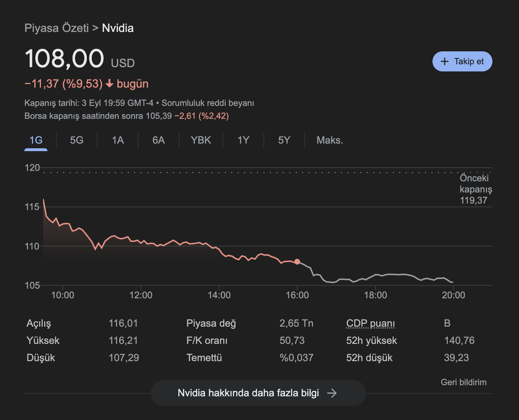
Task: Click the −11,37 (%9,53) change value
Action: point(64,84)
